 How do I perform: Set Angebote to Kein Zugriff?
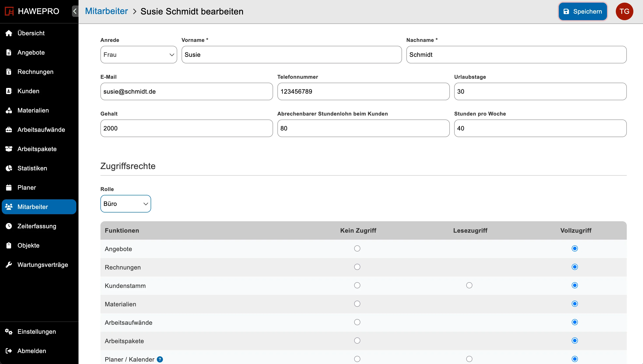(357, 248)
